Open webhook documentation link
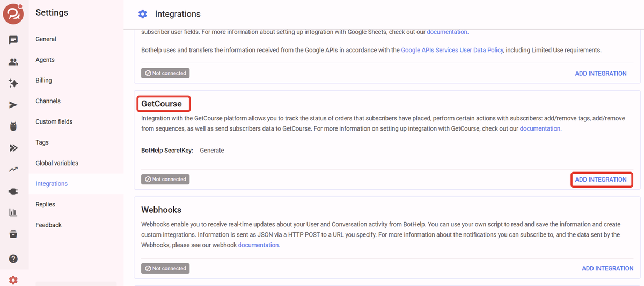This screenshot has height=286, width=644. click(259, 245)
